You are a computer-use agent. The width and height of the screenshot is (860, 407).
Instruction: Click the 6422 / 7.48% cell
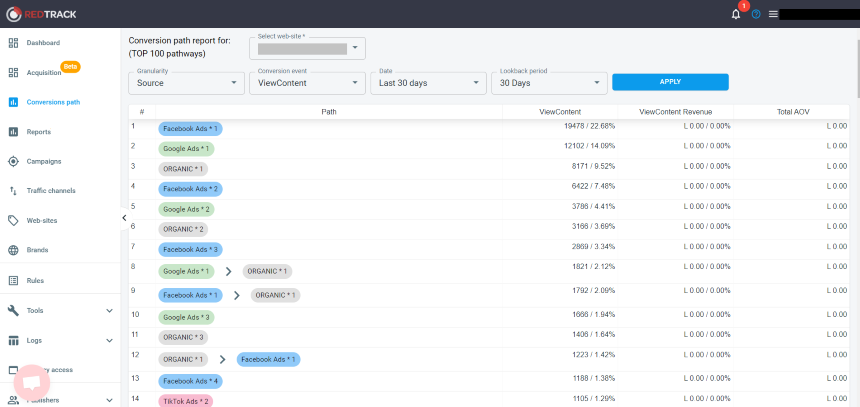click(594, 186)
